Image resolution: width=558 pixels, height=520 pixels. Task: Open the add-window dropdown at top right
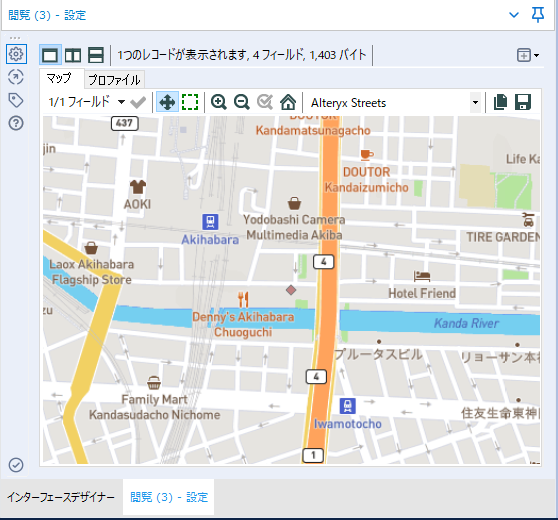(528, 55)
